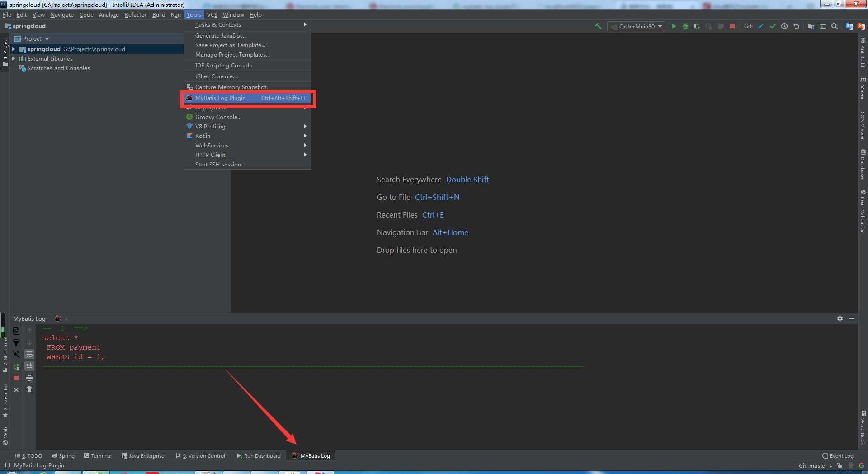Open MyBatis Log panel settings gear
The image size is (868, 474).
(x=840, y=318)
